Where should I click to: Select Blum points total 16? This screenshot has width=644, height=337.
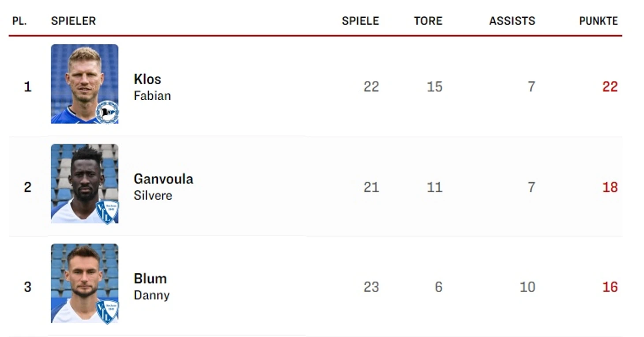(610, 287)
